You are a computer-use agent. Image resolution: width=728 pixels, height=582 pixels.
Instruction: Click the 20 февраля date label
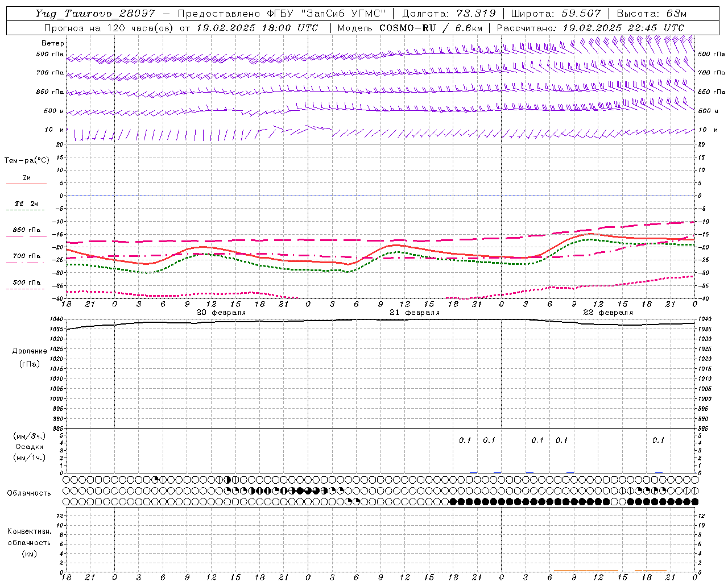tap(221, 313)
